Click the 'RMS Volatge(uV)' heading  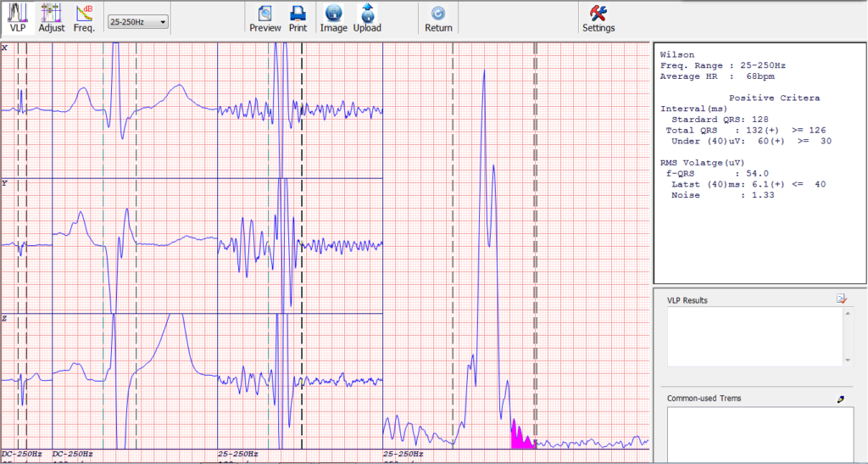point(702,163)
